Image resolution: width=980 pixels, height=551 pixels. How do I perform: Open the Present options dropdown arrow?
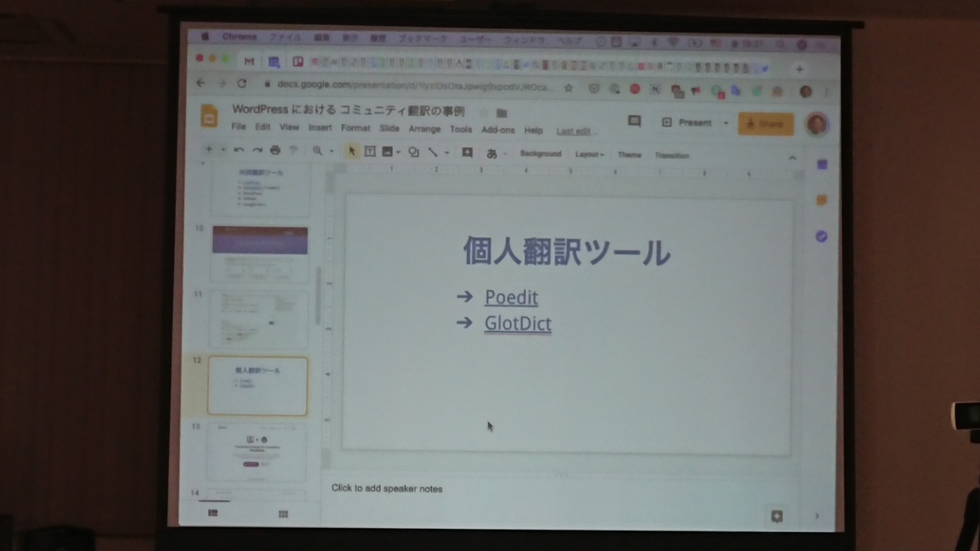725,123
